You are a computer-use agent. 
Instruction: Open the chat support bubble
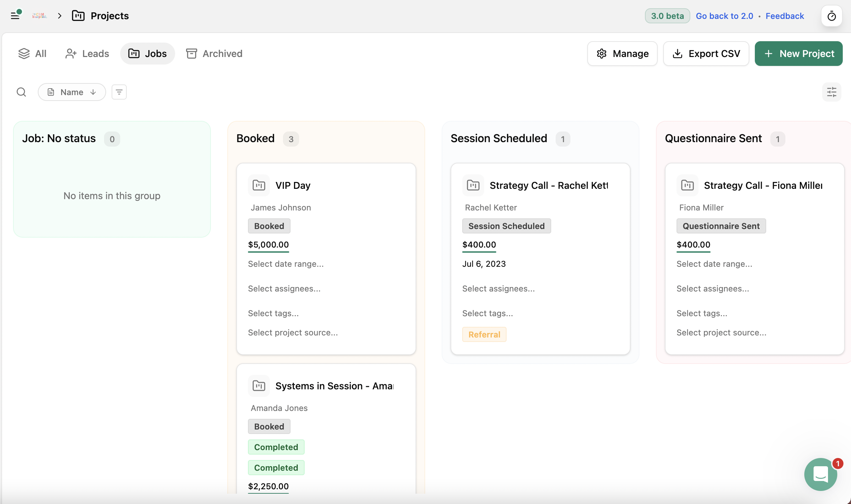(x=820, y=474)
